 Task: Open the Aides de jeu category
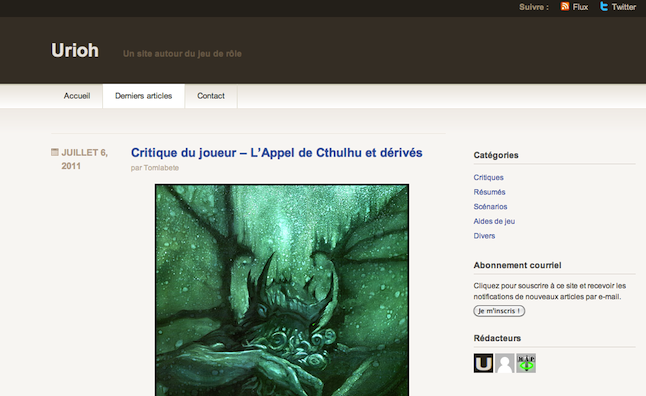(494, 221)
